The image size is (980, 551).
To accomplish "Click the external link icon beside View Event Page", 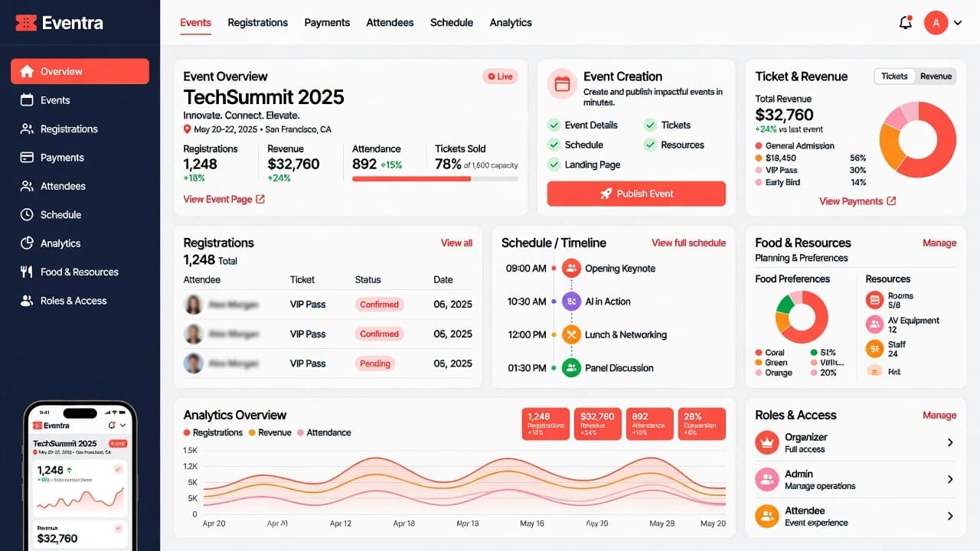I will tap(260, 199).
